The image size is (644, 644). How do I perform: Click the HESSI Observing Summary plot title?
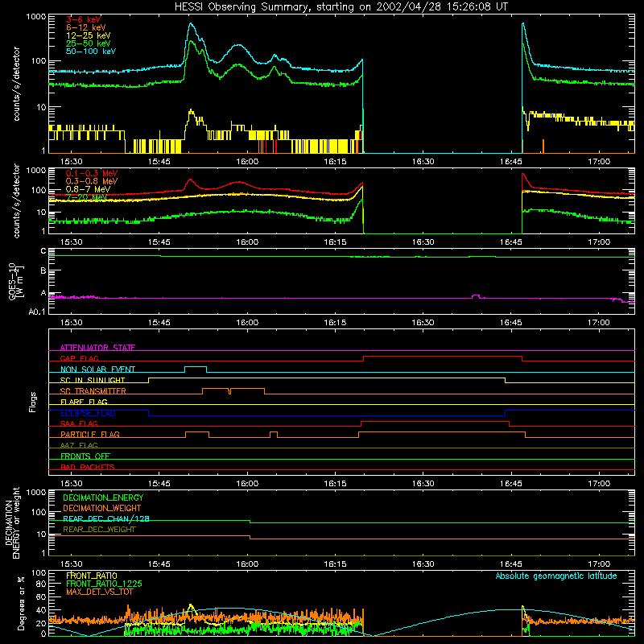(x=341, y=7)
